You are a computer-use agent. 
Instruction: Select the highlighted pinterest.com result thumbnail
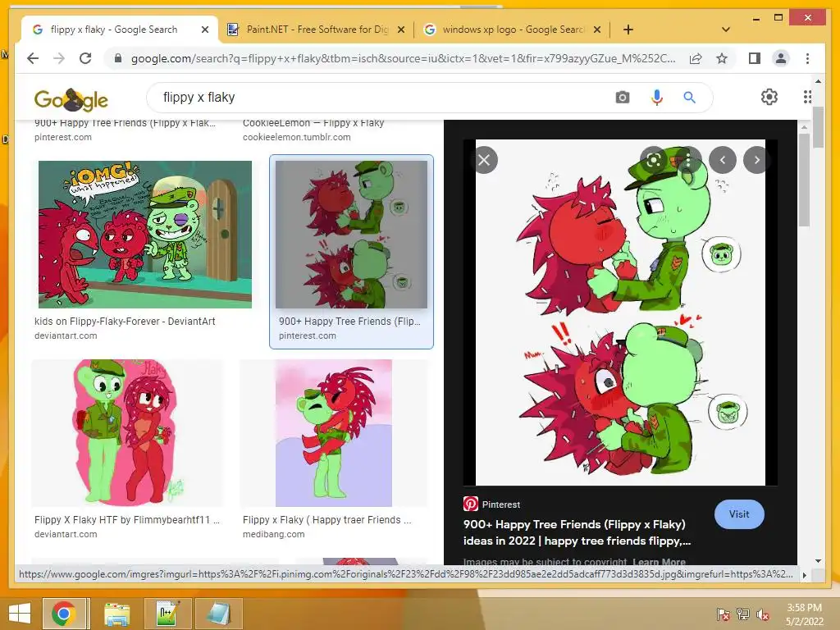click(x=351, y=234)
